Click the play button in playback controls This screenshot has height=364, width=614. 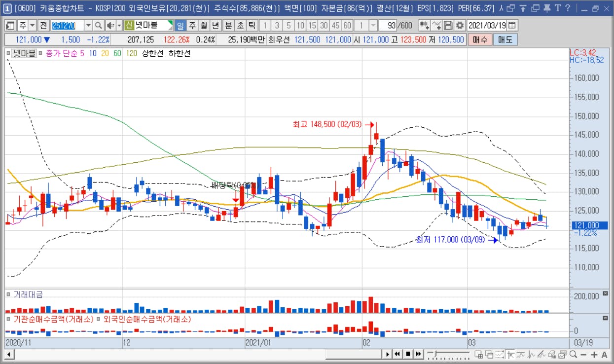tap(388, 354)
